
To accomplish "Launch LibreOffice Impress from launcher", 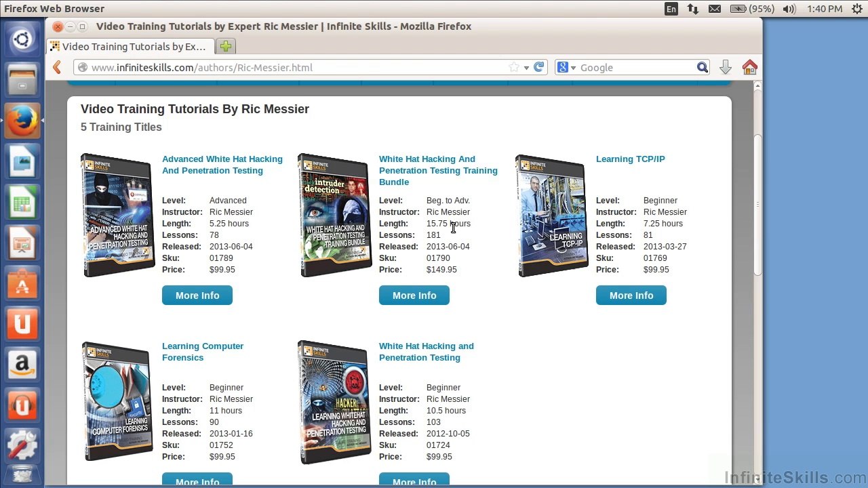I will 22,243.
